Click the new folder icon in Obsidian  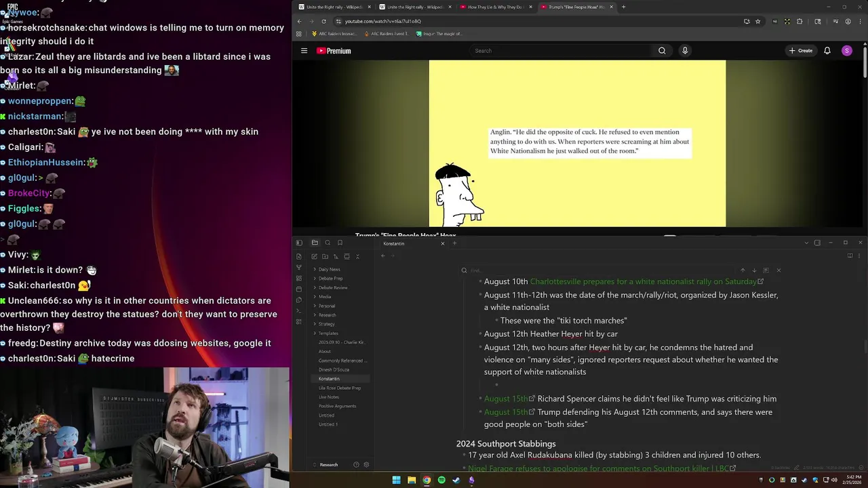[x=325, y=256]
